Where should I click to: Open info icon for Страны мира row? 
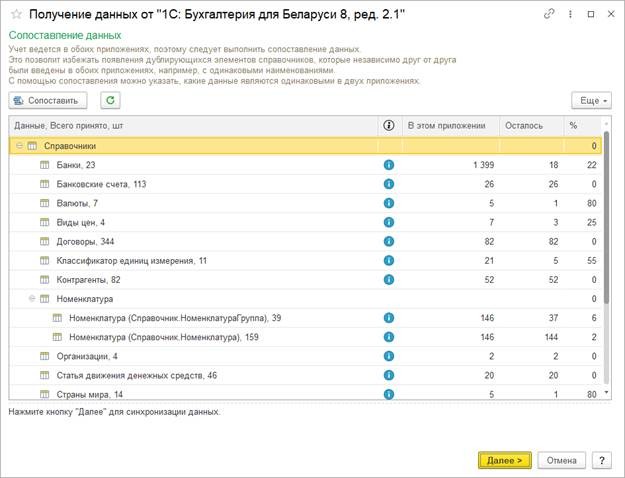click(x=389, y=394)
